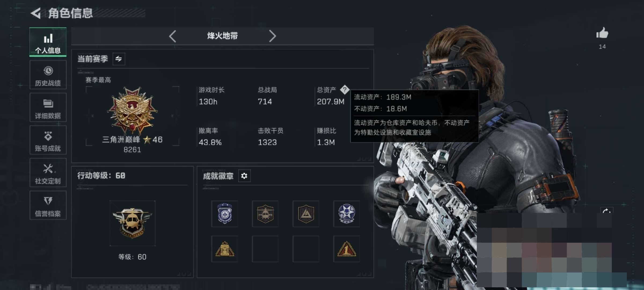Toggle the 当前赛季 season swap button
The image size is (644, 290).
click(x=119, y=59)
